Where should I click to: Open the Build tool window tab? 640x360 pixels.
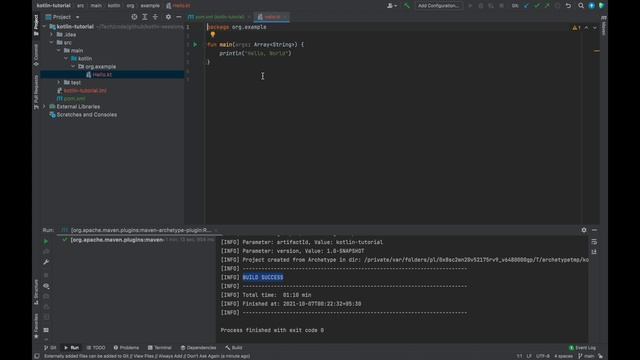(x=234, y=348)
